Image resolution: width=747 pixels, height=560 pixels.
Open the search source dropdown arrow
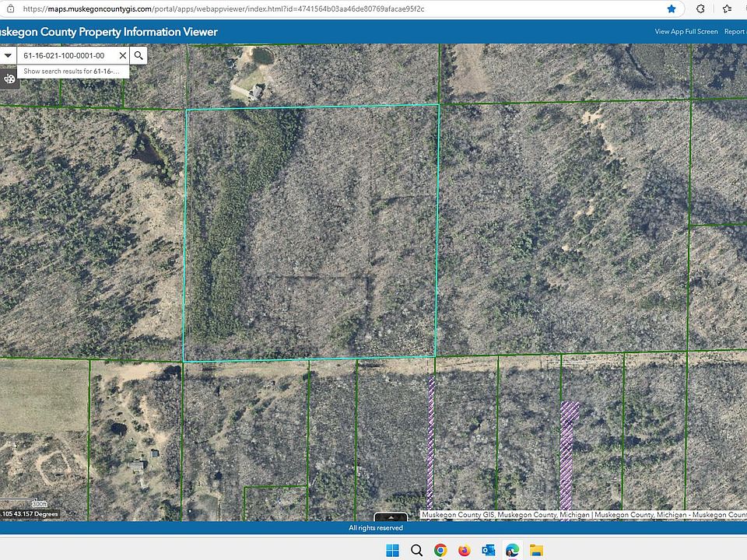click(8, 55)
